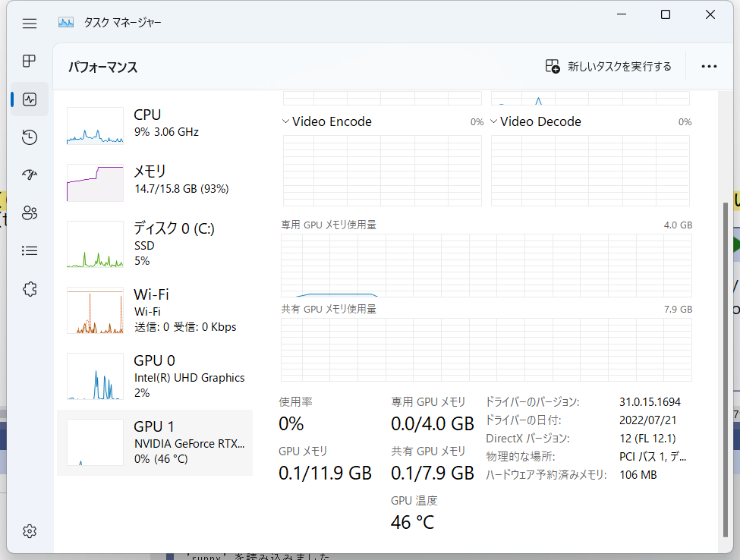This screenshot has width=740, height=560.
Task: Click the shared GPU memory value 0.1/7.9 GB
Action: 433,473
